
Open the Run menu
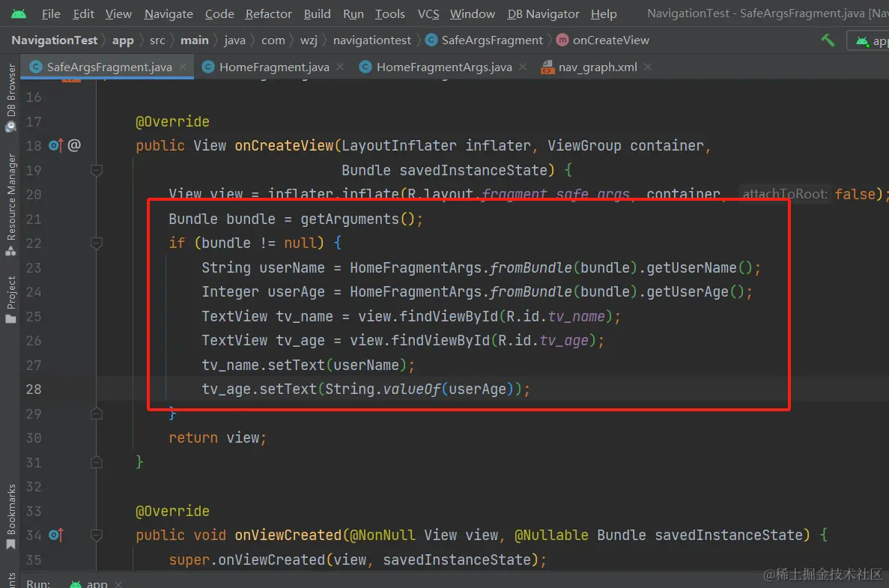click(x=354, y=13)
